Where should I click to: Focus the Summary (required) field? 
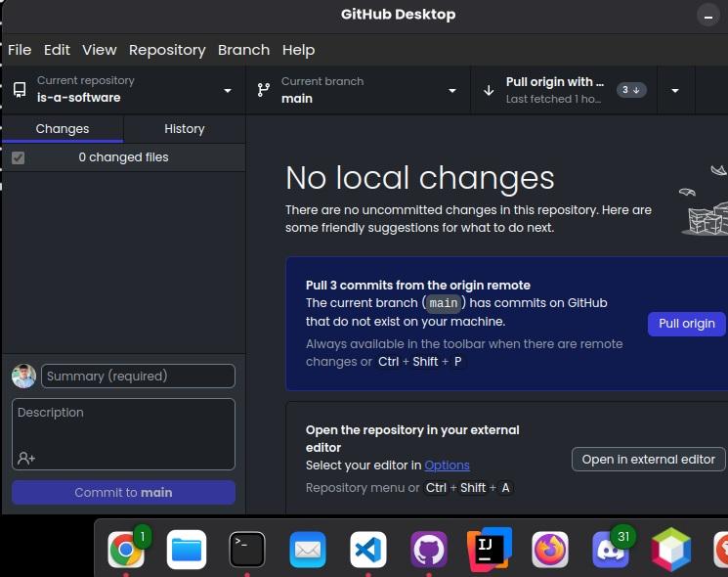coord(138,376)
